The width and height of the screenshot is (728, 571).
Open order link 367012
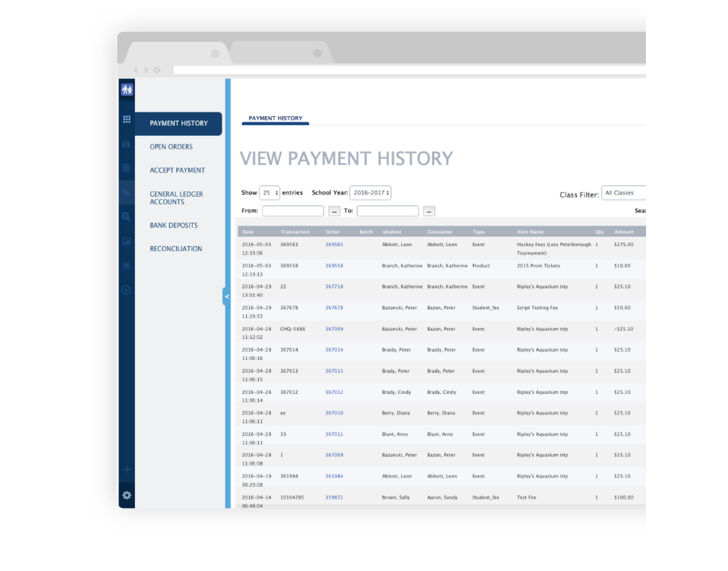[x=334, y=393]
